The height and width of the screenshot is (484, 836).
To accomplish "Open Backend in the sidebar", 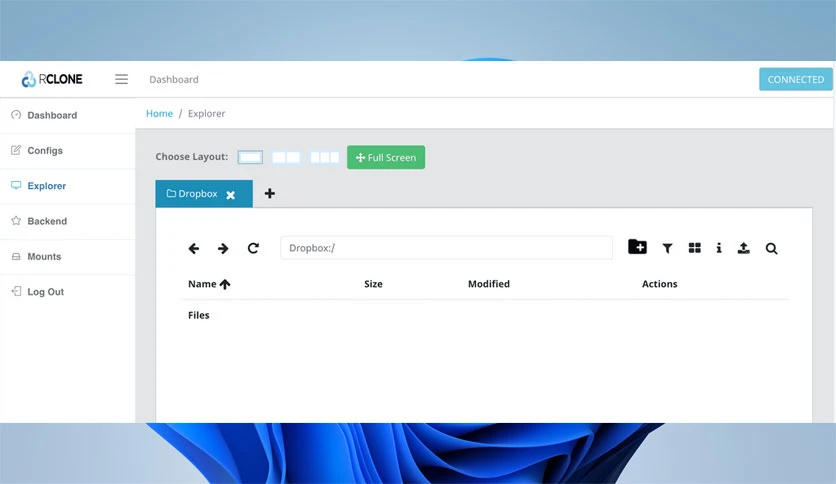I will point(68,221).
